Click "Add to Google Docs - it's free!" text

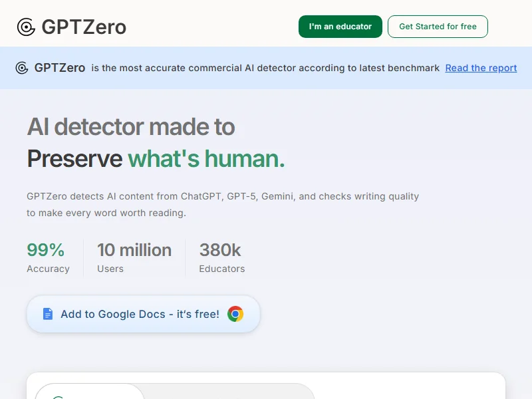tap(140, 314)
